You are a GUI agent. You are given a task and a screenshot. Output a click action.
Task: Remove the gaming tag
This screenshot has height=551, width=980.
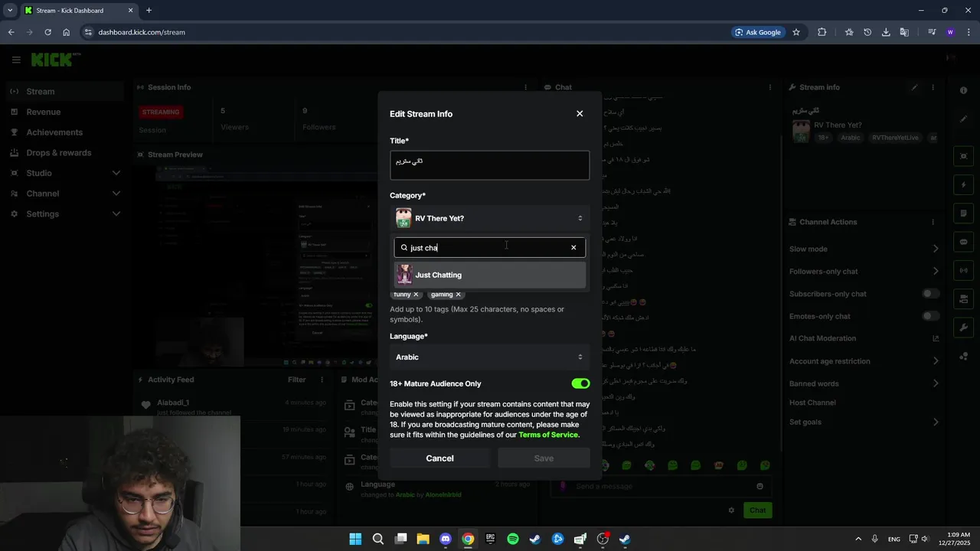point(458,294)
